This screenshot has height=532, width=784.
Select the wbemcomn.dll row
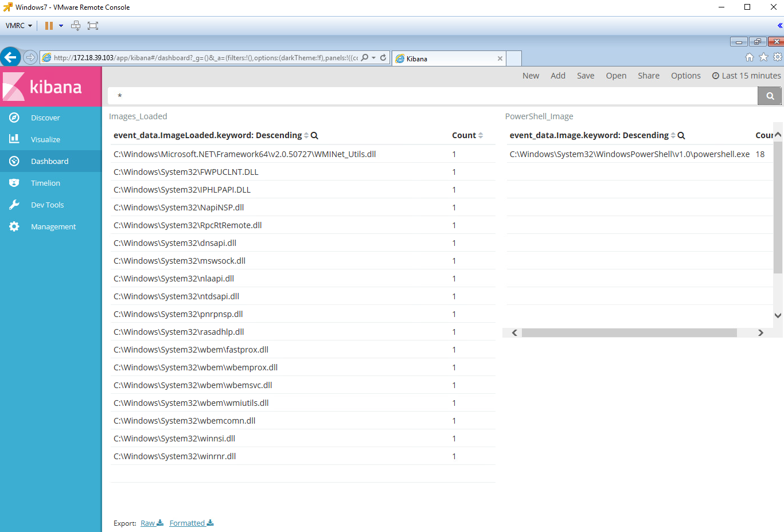(x=303, y=421)
